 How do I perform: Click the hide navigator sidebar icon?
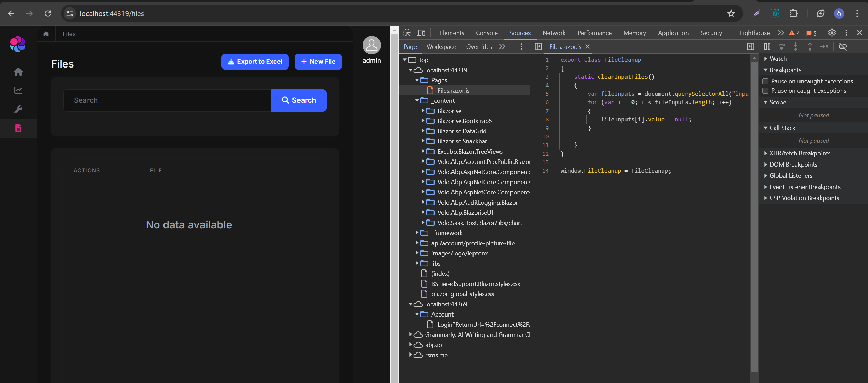pos(538,46)
